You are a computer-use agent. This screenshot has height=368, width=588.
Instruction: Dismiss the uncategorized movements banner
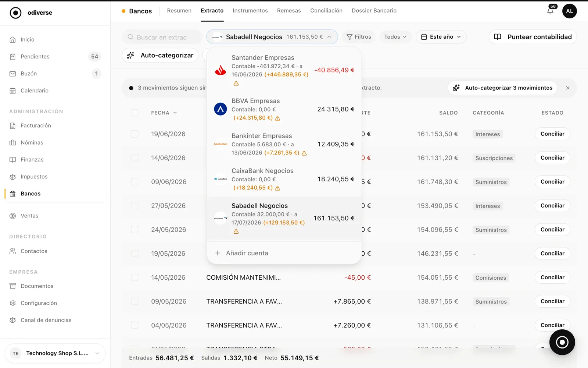coord(568,88)
